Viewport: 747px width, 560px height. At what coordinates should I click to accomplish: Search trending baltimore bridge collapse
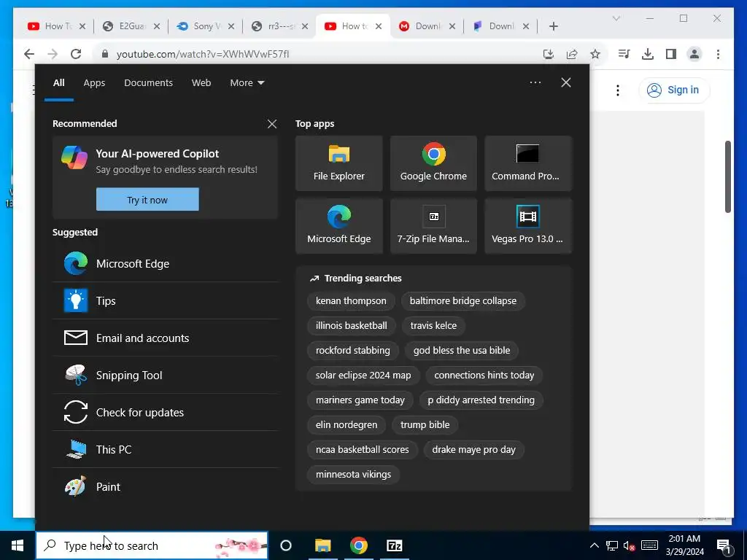(462, 301)
